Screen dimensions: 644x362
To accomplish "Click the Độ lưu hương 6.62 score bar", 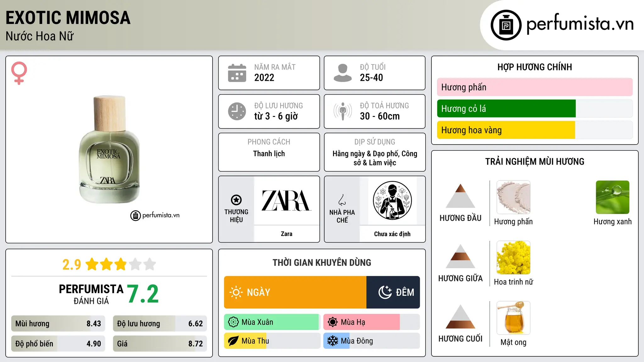I will pyautogui.click(x=160, y=324).
